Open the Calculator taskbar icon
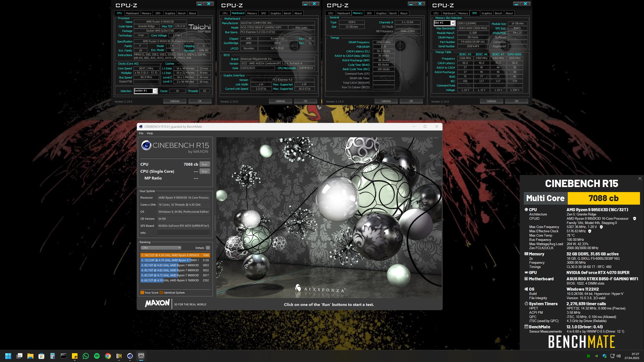Screen dimensions: 644x362 pos(53,356)
